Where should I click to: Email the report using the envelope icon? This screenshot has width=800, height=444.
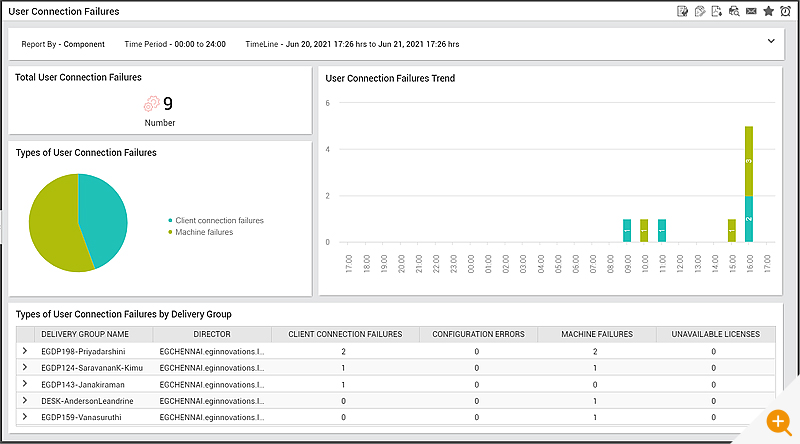(751, 11)
